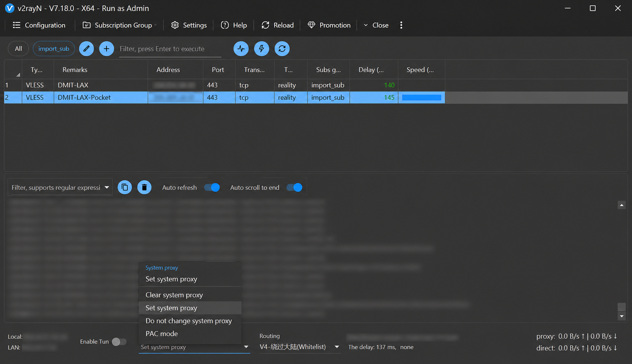Screen dimensions: 632x364
Task: Choose Clear system proxy from the list
Action: (190, 295)
